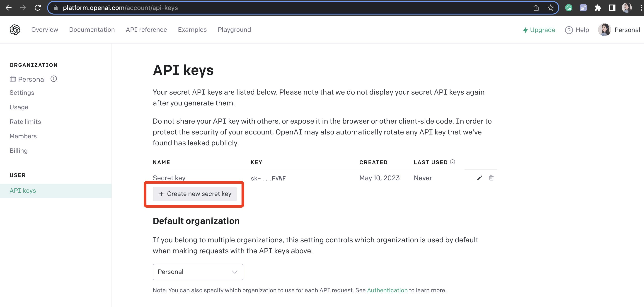Image resolution: width=644 pixels, height=307 pixels.
Task: Reload the page with refresh icon
Action: [38, 8]
